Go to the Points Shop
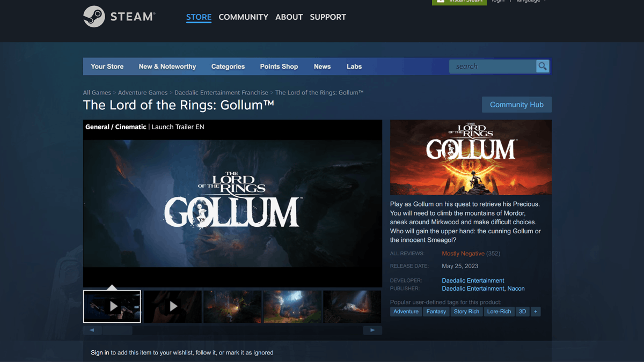Screen dimensions: 644x362 coord(279,67)
